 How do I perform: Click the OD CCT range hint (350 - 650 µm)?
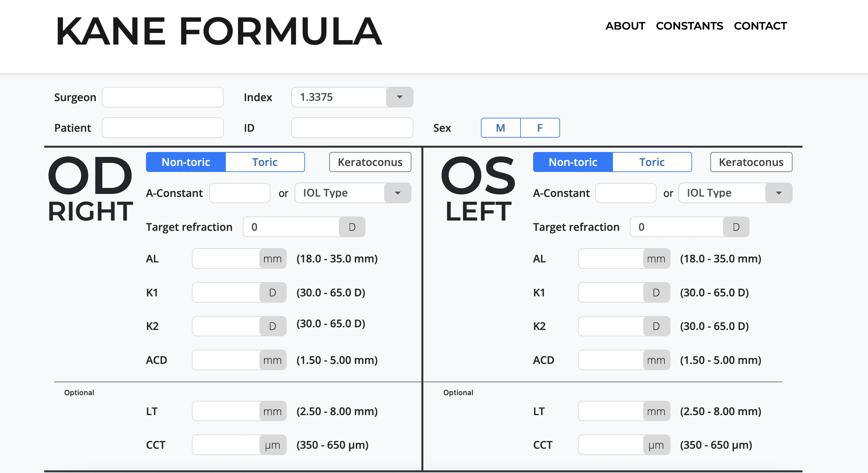click(333, 445)
